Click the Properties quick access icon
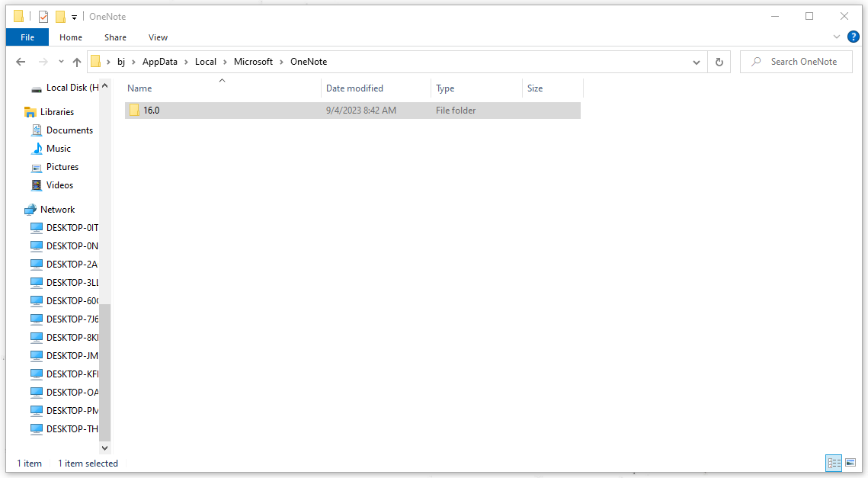 click(x=43, y=17)
